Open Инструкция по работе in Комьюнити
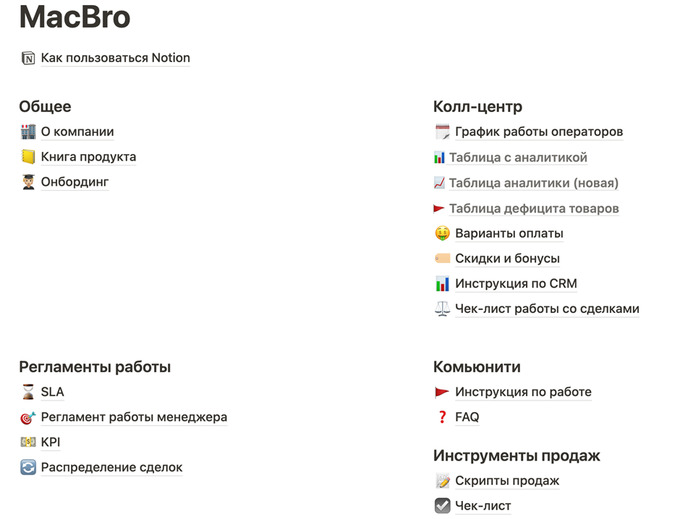Screen dimensions: 680x519 click(x=523, y=392)
